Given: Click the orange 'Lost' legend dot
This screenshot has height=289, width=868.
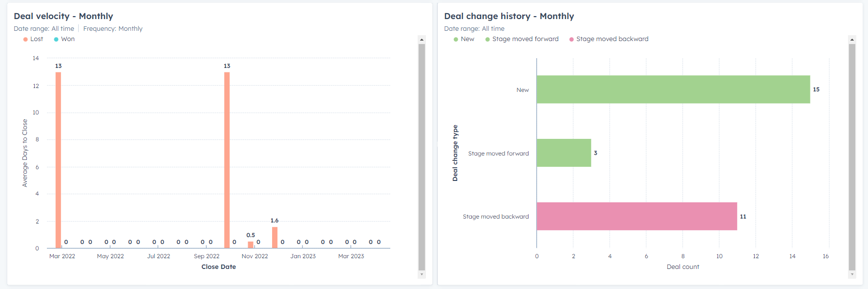Looking at the screenshot, I should click(x=24, y=39).
